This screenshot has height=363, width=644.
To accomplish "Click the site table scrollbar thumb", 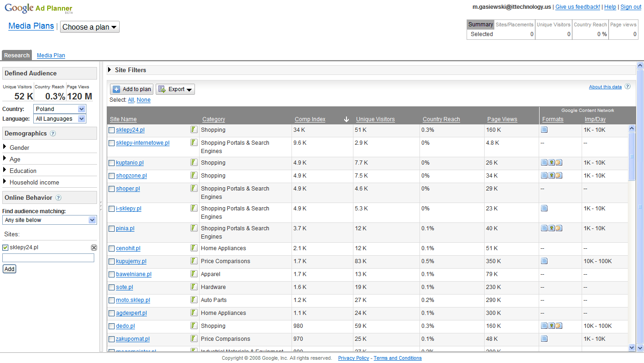I will (x=632, y=156).
